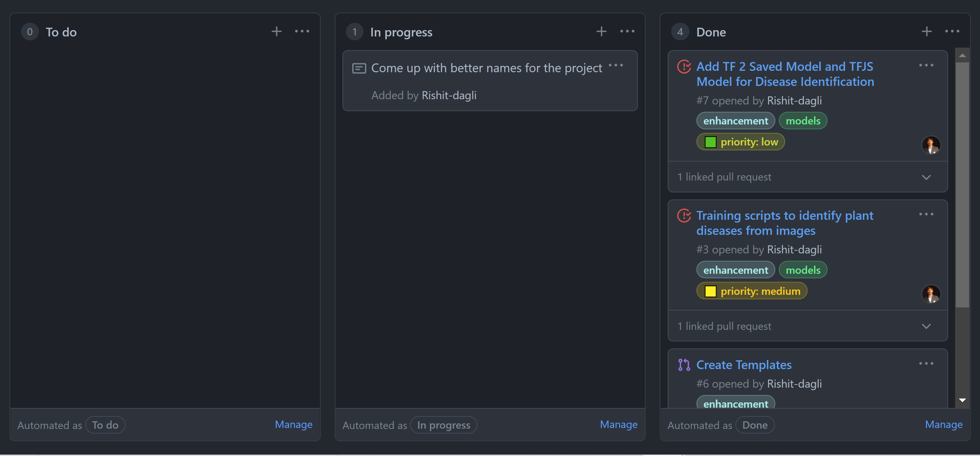Click Manage automation for In progress
980x456 pixels.
pos(618,424)
